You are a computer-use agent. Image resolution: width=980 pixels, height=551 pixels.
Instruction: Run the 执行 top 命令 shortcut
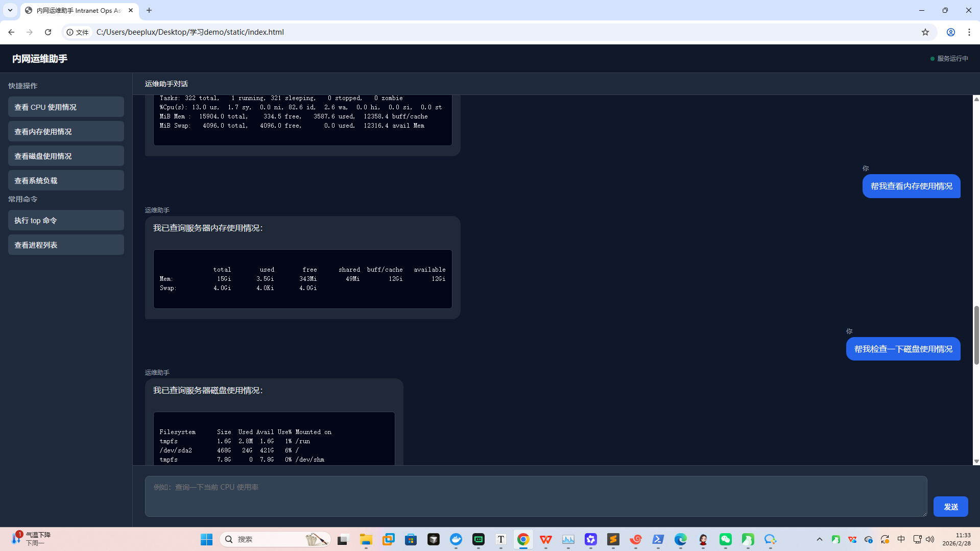[x=66, y=221]
